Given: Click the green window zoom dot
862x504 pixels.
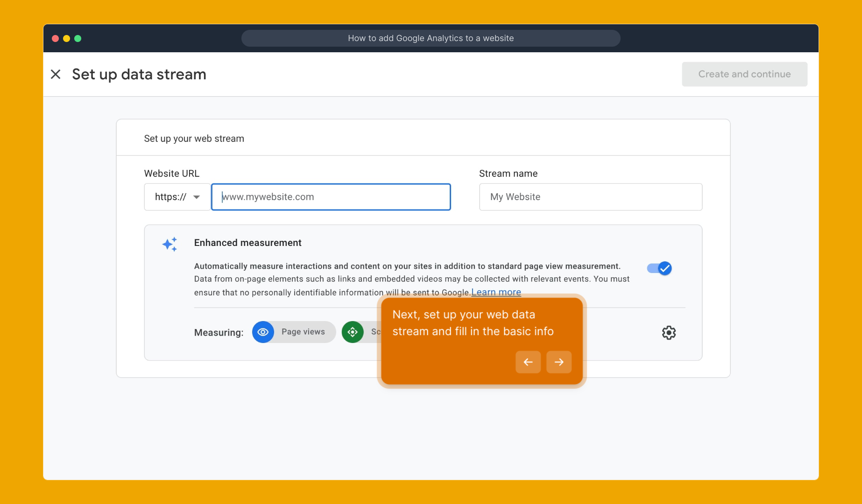Looking at the screenshot, I should (78, 38).
